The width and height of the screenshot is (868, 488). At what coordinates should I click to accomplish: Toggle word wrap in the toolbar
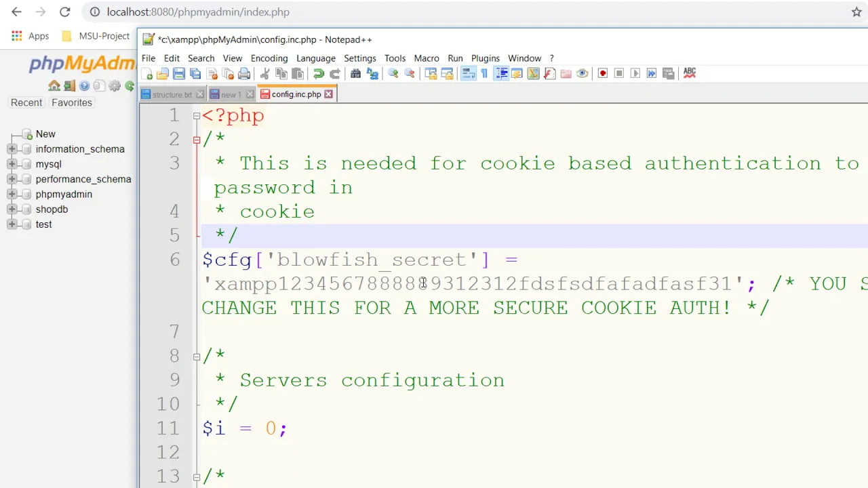[x=468, y=73]
